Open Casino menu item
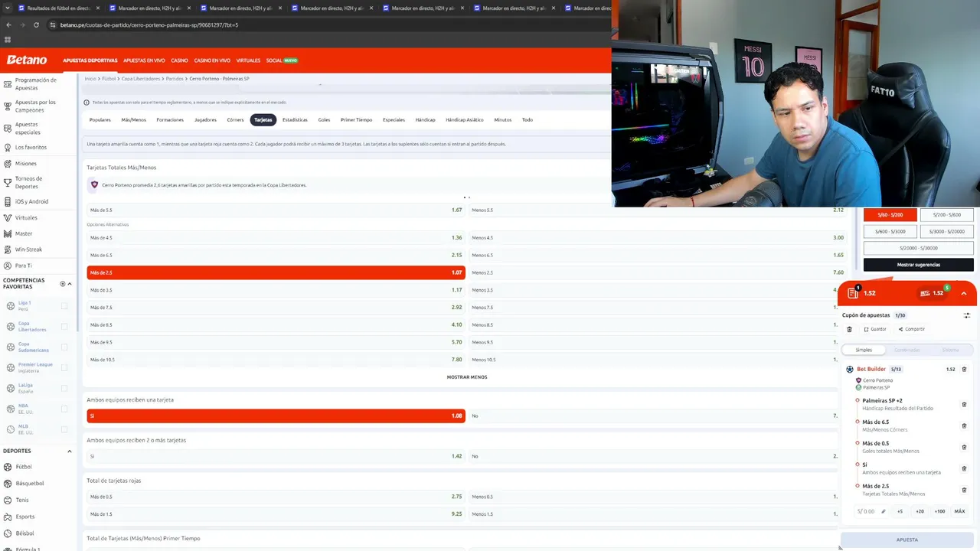This screenshot has height=551, width=980. point(179,60)
